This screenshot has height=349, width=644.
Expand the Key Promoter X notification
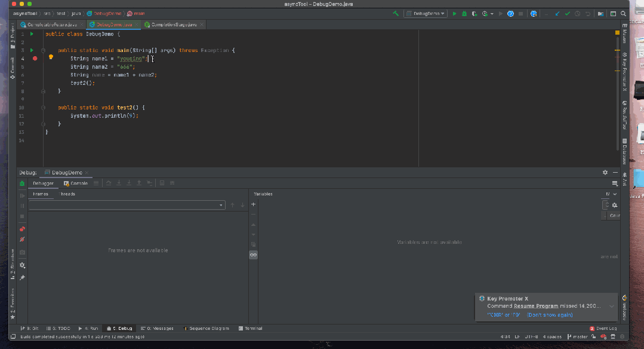612,306
